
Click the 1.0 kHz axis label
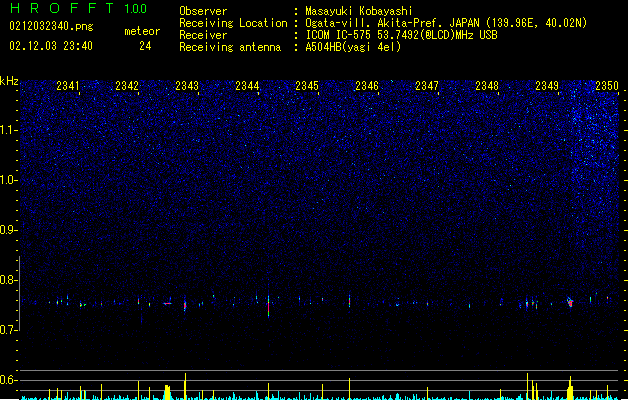pos(8,180)
